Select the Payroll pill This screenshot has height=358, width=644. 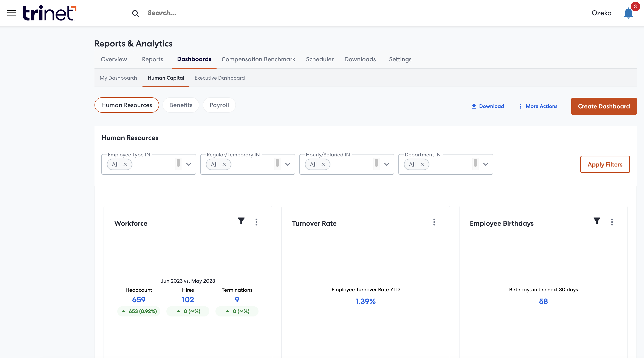click(x=219, y=105)
